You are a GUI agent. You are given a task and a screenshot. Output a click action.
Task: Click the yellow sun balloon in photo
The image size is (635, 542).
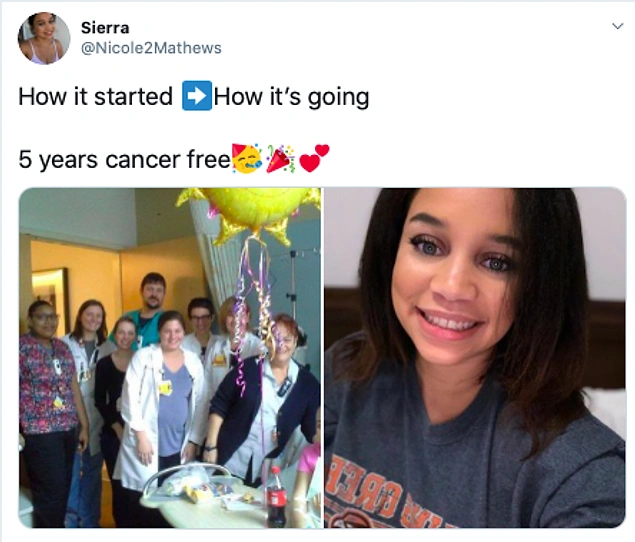click(248, 213)
